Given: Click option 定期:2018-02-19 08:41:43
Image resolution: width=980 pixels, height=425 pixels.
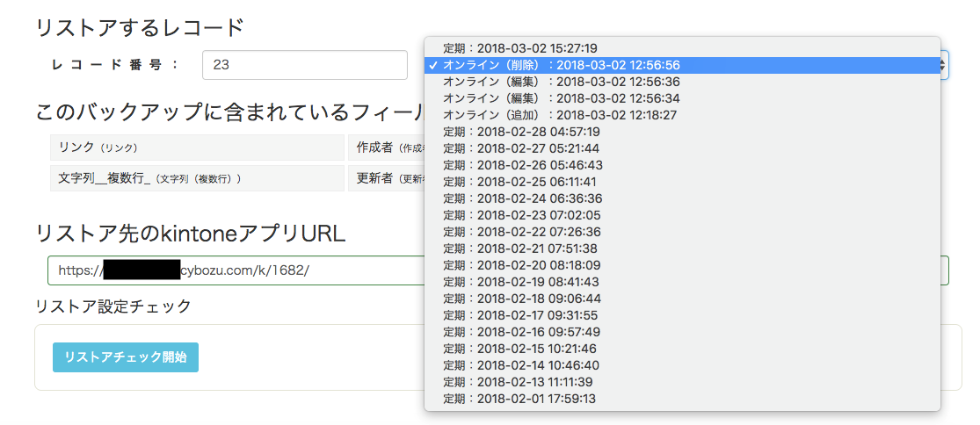Looking at the screenshot, I should point(682,282).
